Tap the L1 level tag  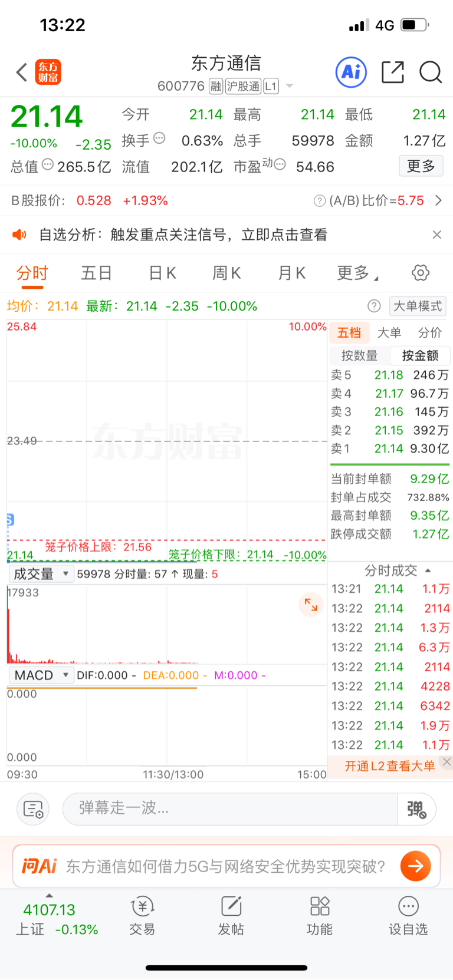[271, 87]
